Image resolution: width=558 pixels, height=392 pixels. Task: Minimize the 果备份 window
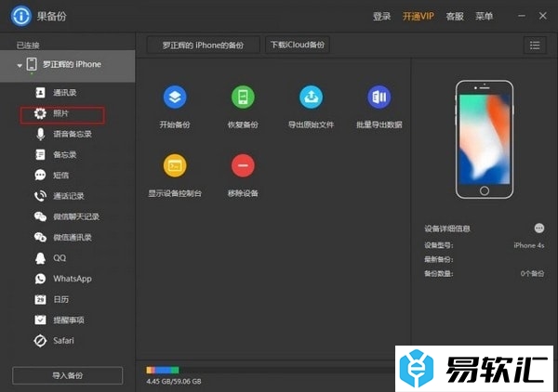pos(522,16)
